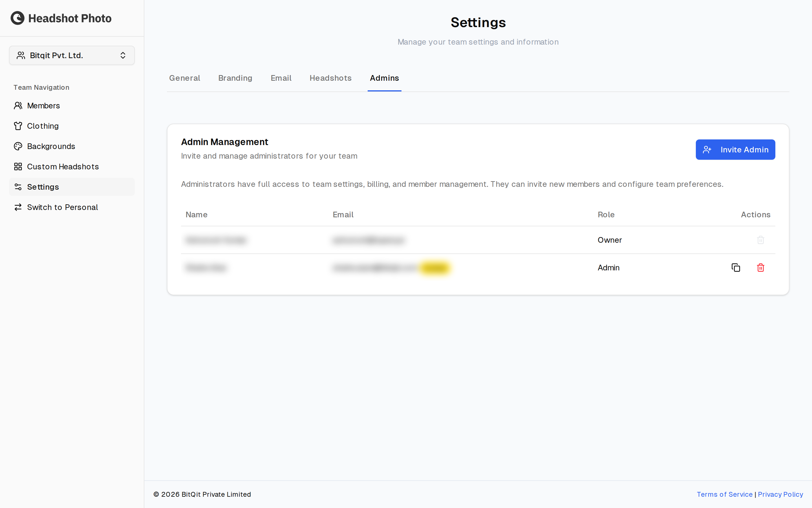Click the add-user icon on Invite Admin
The width and height of the screenshot is (812, 508).
click(707, 150)
